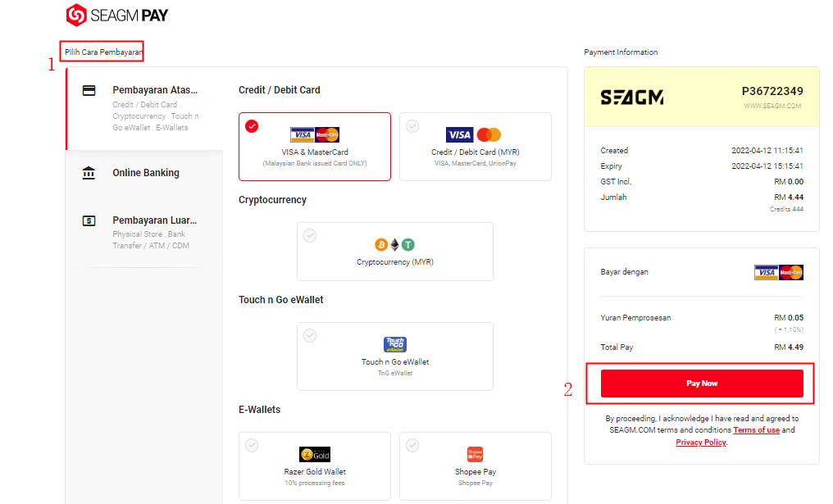The width and height of the screenshot is (833, 504).
Task: Click the Shopee Pay card title
Action: pos(475,472)
